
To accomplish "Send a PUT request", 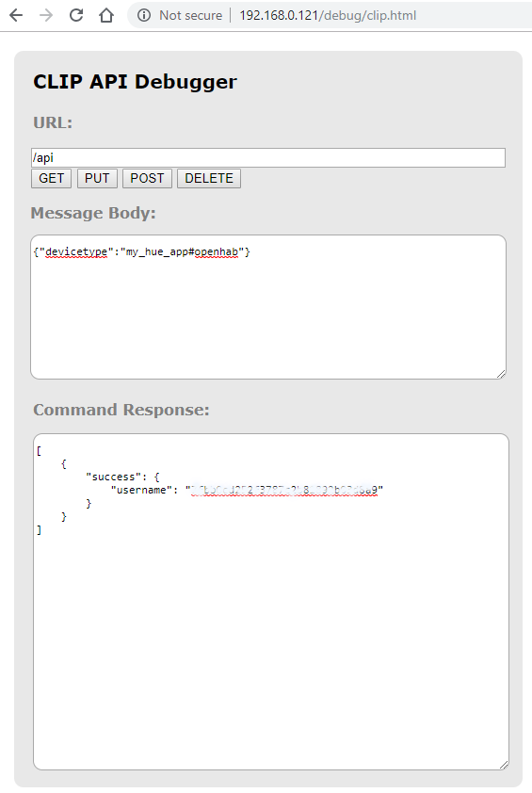I will click(97, 179).
